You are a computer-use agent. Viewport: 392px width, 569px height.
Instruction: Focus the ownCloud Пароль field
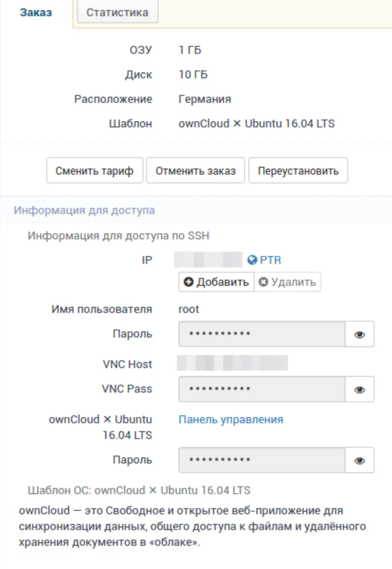[262, 460]
